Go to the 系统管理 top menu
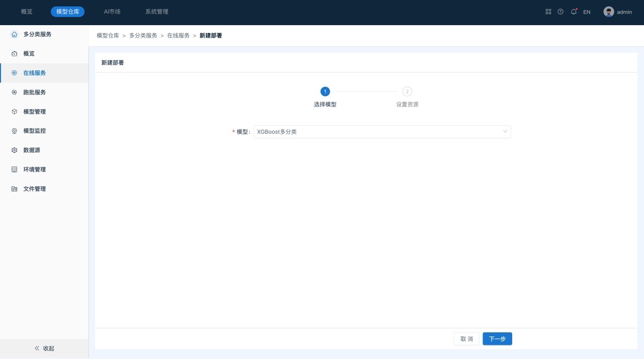Image resolution: width=644 pixels, height=359 pixels. click(157, 12)
